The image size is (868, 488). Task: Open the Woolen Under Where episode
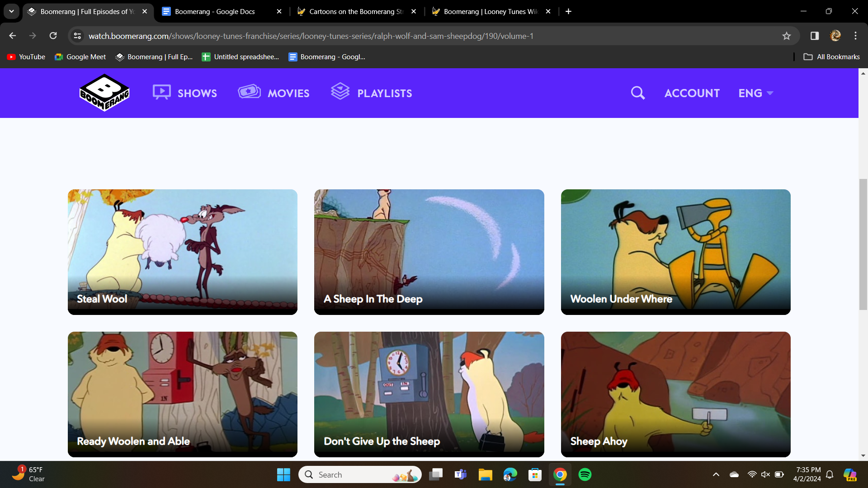click(675, 252)
